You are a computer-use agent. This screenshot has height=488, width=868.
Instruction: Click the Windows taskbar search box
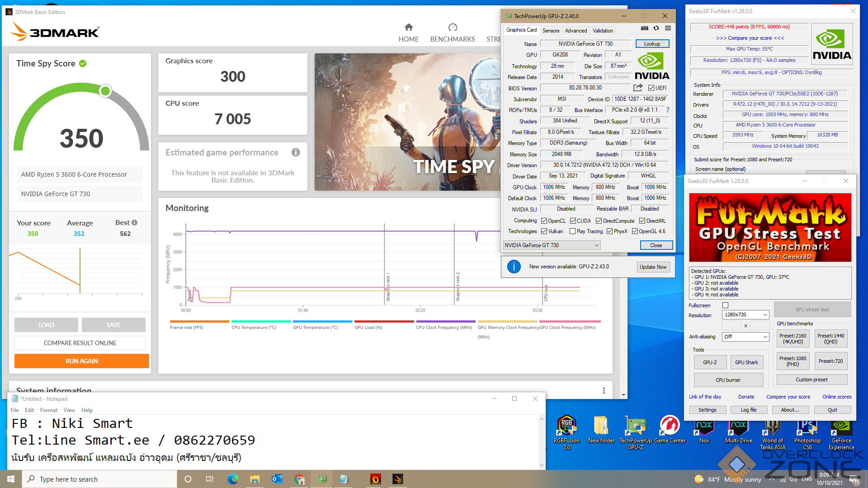tap(99, 479)
